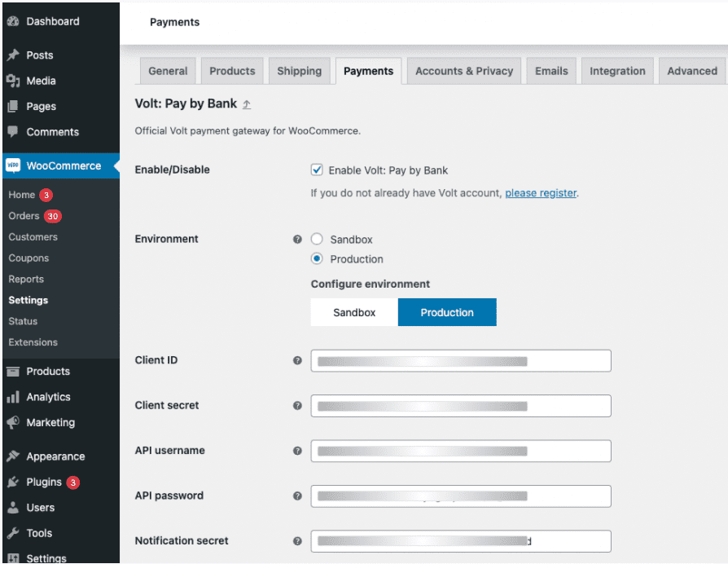Follow the 'please register' link
Screen dimensions: 728x564
[x=541, y=193]
